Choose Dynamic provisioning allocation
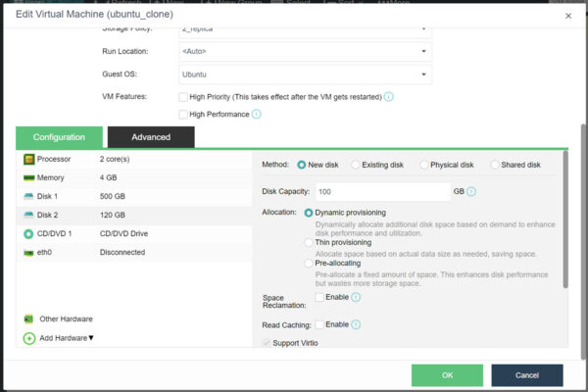 coord(309,213)
